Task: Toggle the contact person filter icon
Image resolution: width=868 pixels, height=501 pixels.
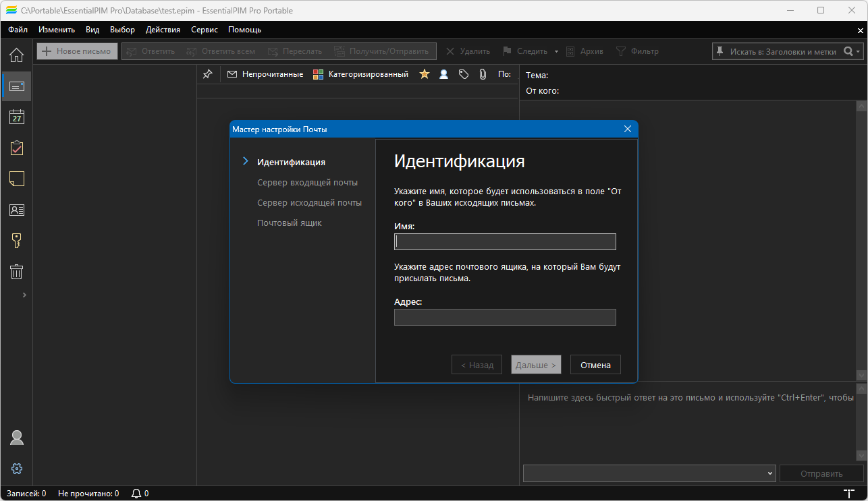Action: pyautogui.click(x=443, y=74)
